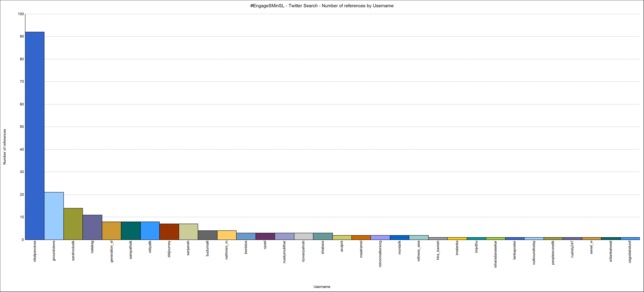Click the groundviews axis label
This screenshot has width=644, height=292.
54,251
